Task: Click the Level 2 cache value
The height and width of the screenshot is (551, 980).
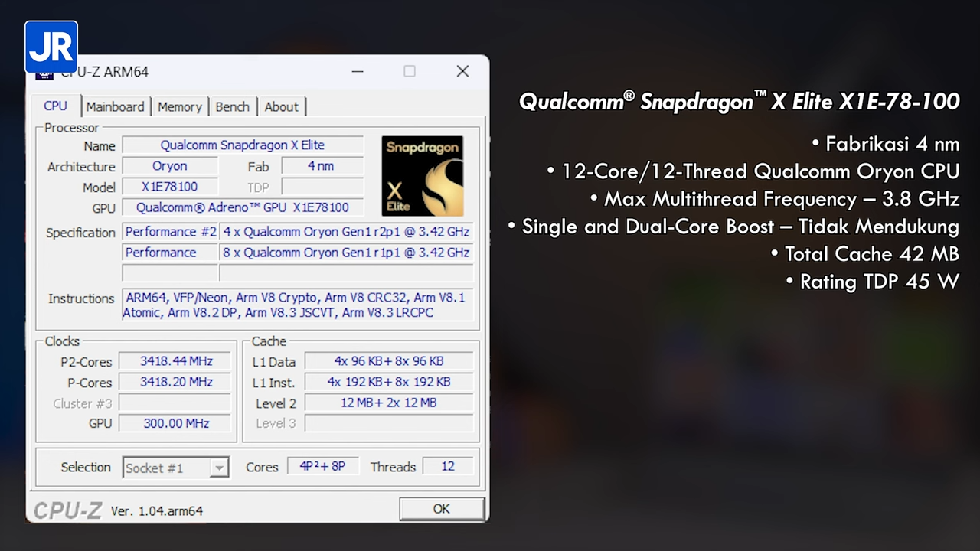Action: tap(389, 403)
